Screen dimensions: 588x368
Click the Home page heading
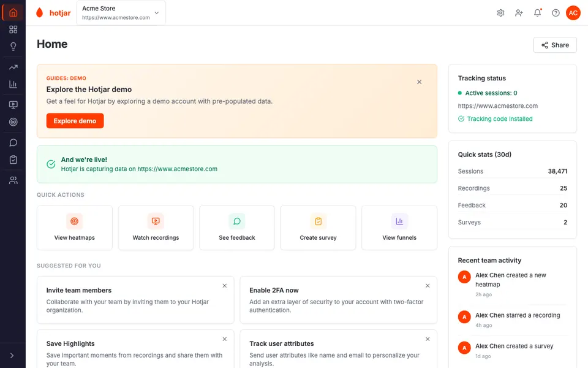(52, 44)
